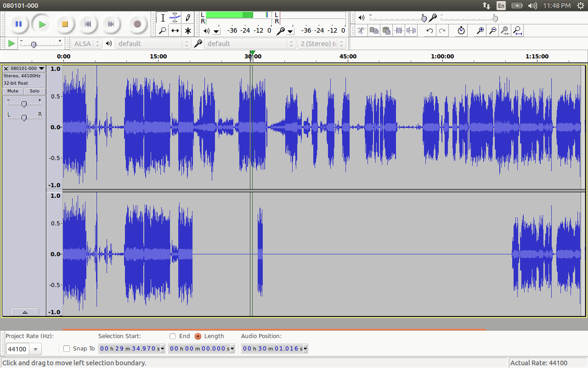Select the Length radio button
Image resolution: width=588 pixels, height=368 pixels.
point(198,336)
